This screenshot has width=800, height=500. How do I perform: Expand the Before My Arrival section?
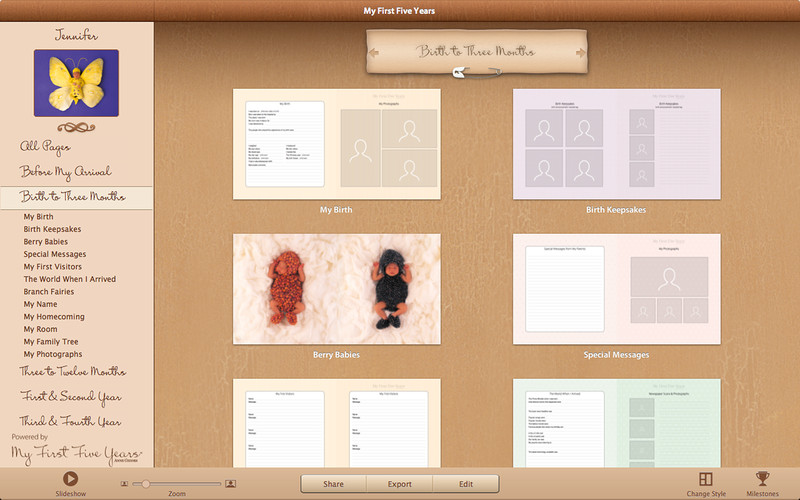(x=66, y=172)
